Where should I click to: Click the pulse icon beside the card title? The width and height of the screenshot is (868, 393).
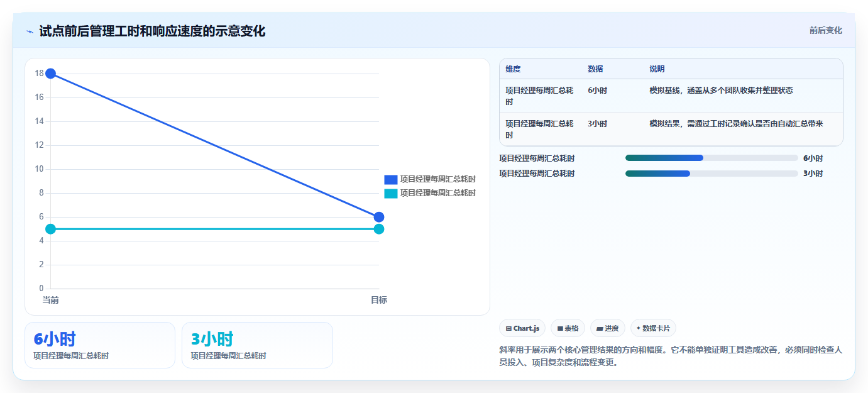[x=30, y=31]
